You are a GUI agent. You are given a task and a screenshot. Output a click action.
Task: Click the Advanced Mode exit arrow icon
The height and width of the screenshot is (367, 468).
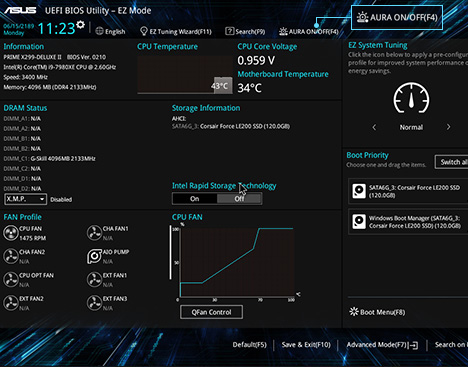(x=414, y=345)
